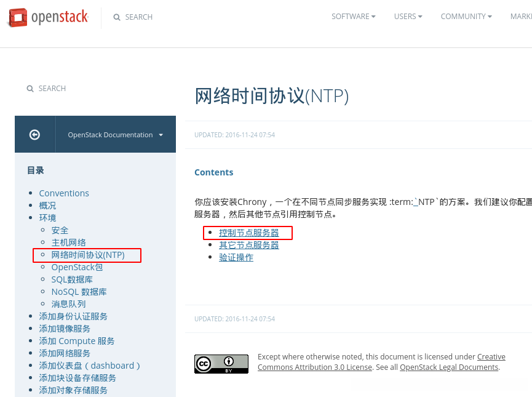Viewport: 532px width, 397px height.
Task: Click the 目录 sidebar heading
Action: point(36,170)
